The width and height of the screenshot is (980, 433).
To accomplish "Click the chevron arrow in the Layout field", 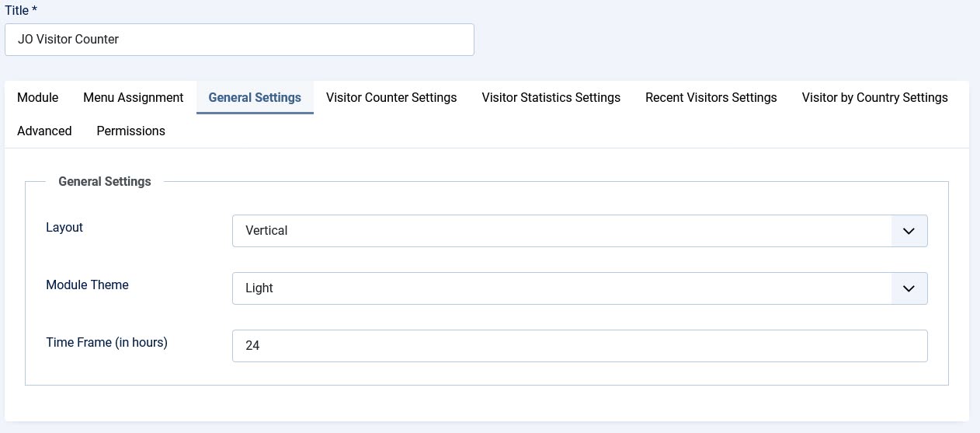I will coord(909,231).
